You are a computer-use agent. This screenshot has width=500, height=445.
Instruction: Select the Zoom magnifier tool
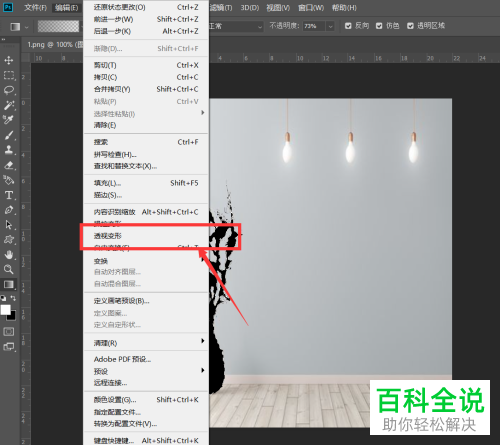pyautogui.click(x=9, y=269)
